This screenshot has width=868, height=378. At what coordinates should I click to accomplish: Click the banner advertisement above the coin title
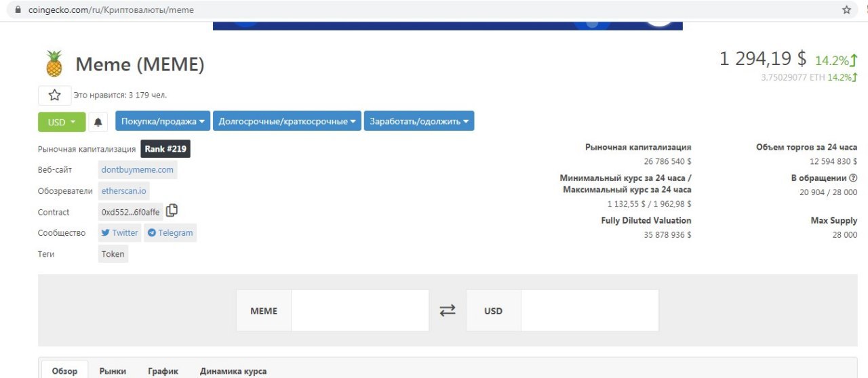448,26
